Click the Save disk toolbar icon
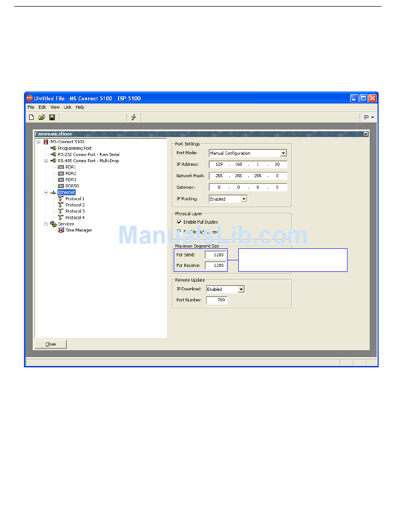The image size is (420, 518). click(52, 117)
